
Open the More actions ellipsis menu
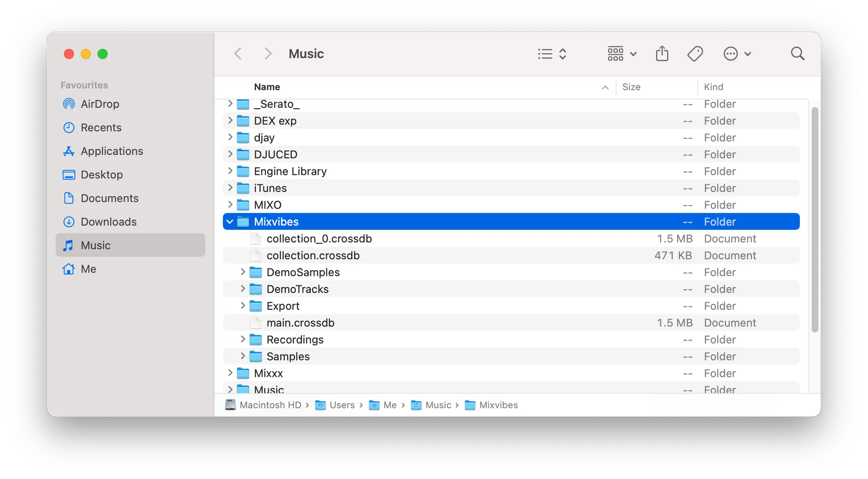point(736,54)
